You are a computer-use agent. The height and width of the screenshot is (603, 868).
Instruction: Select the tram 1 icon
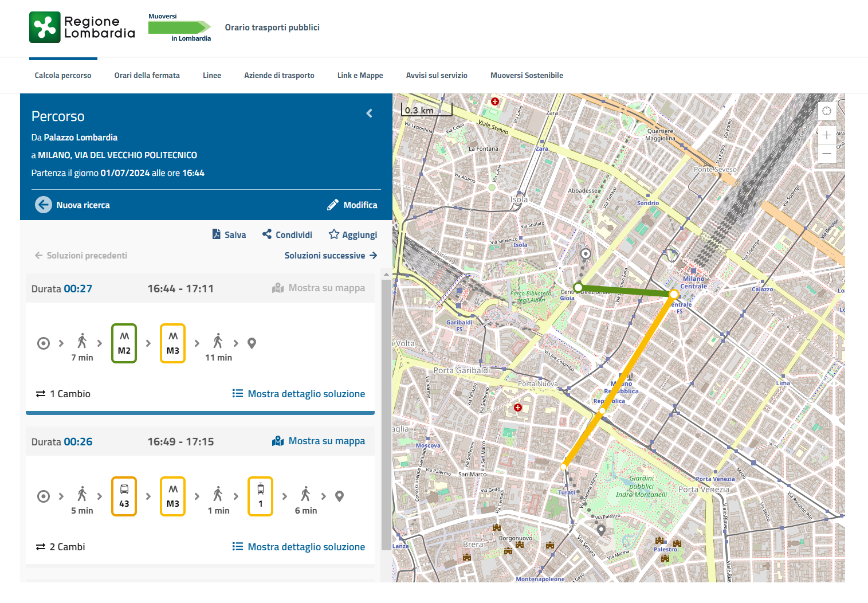(x=261, y=496)
